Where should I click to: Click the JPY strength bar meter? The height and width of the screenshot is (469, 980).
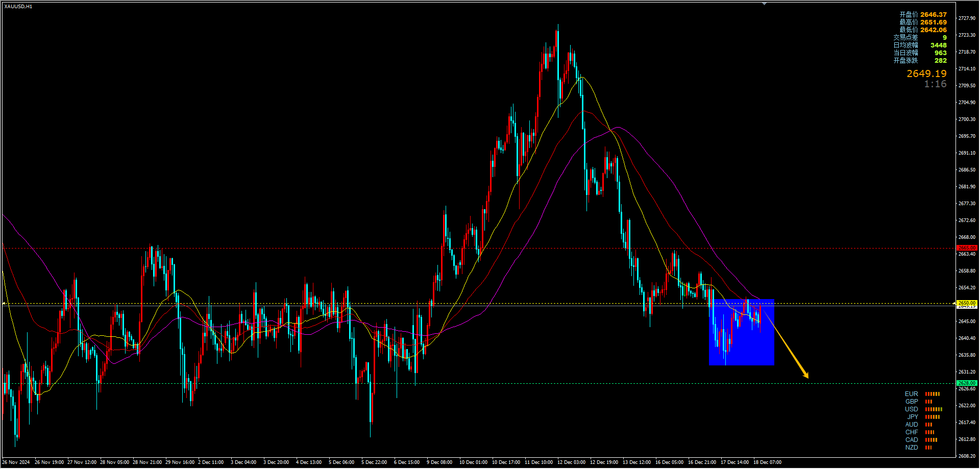933,417
